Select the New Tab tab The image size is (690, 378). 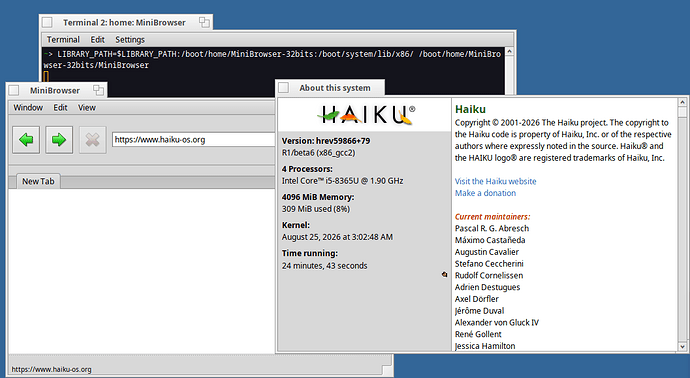coord(38,181)
